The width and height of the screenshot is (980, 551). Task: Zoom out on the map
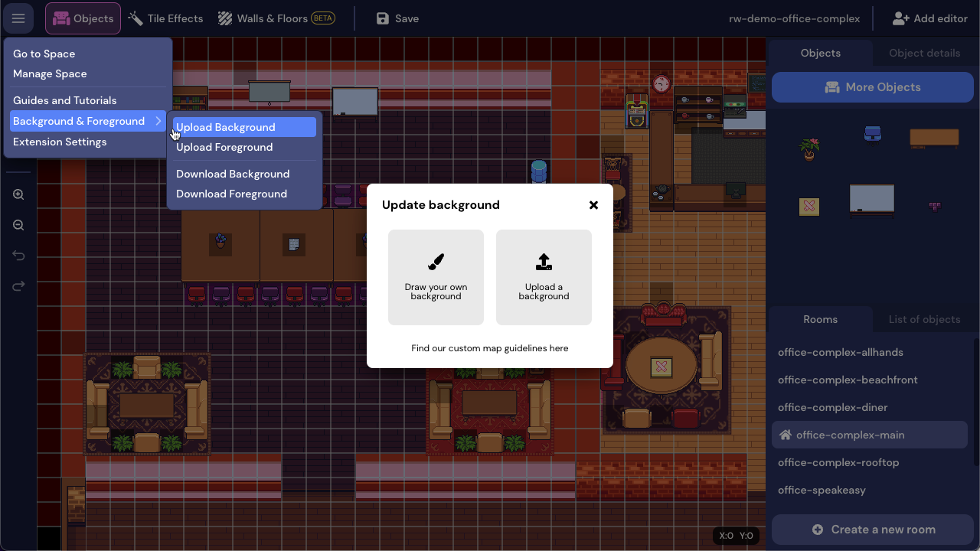click(x=18, y=225)
